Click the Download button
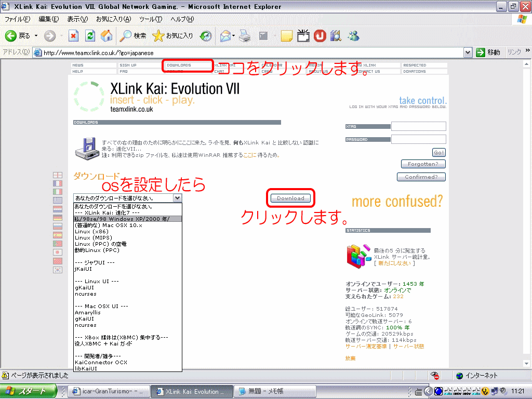 coord(290,198)
